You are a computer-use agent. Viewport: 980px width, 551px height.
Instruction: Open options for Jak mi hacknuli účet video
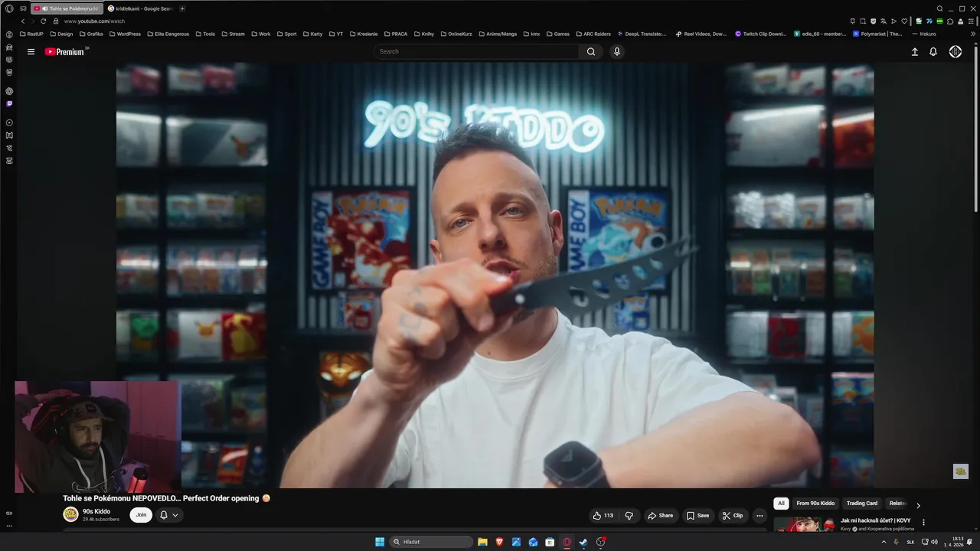pos(923,523)
